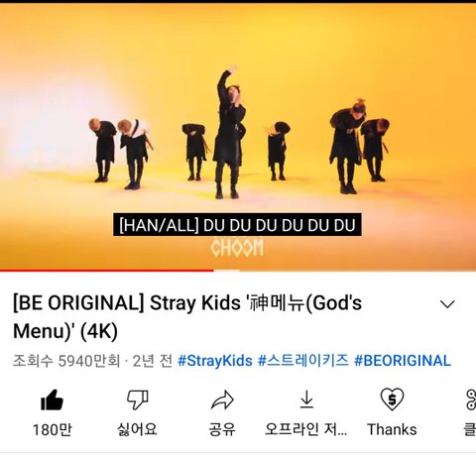Screen dimensions: 476x455
Task: Tap the 180만 like count label
Action: pyautogui.click(x=52, y=430)
